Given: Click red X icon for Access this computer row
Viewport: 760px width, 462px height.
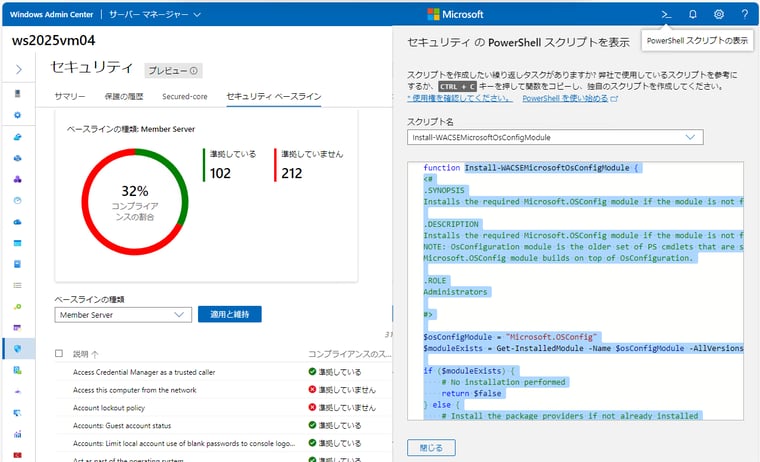Looking at the screenshot, I should click(312, 389).
